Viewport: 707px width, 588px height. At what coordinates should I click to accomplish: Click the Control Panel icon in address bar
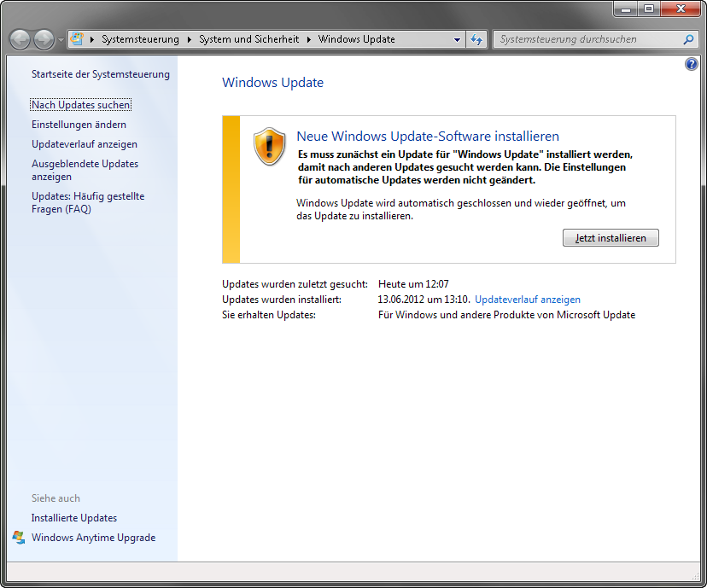click(78, 38)
